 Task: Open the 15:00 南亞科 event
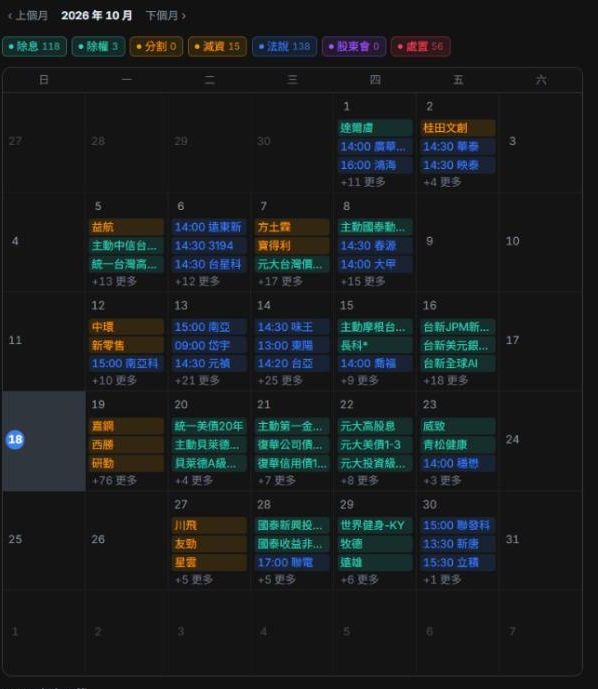point(127,363)
